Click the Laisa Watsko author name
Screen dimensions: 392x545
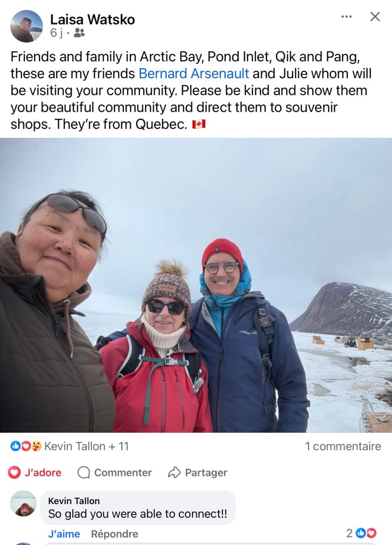[93, 20]
